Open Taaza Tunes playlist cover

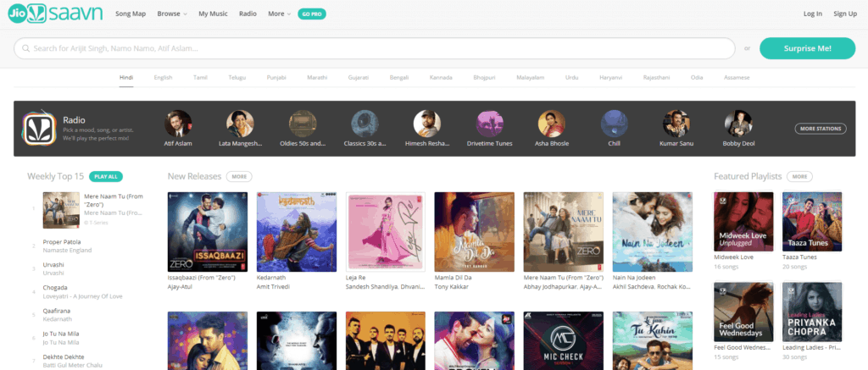812,222
